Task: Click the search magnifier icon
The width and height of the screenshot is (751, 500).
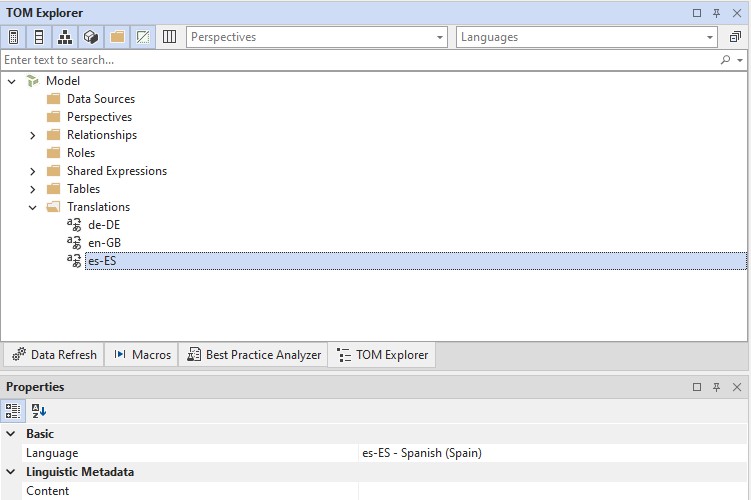Action: [726, 60]
